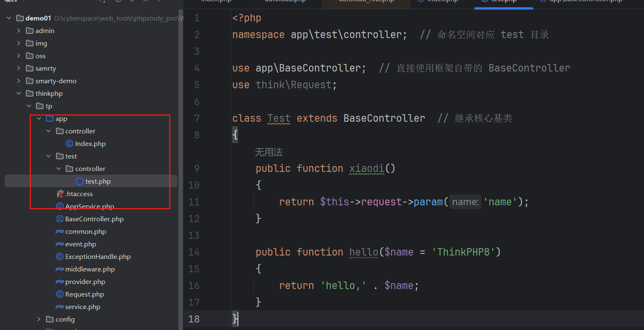Click the namespace keyword on line 2

pos(258,34)
